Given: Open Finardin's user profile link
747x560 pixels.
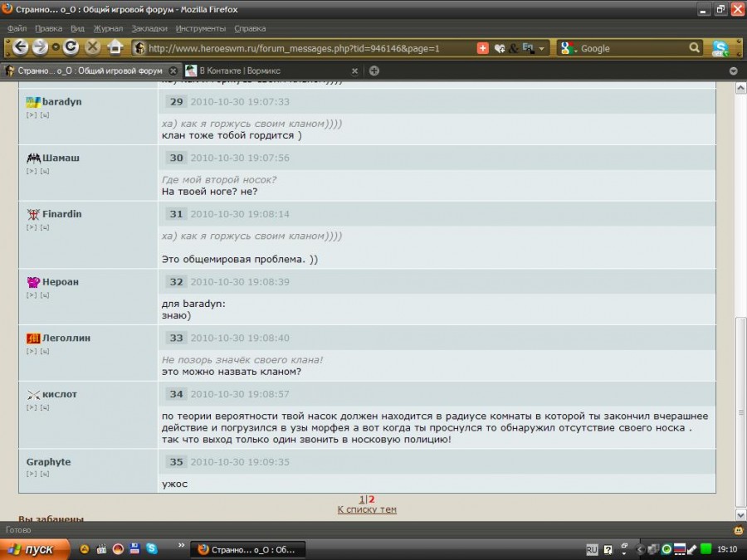Looking at the screenshot, I should point(62,214).
